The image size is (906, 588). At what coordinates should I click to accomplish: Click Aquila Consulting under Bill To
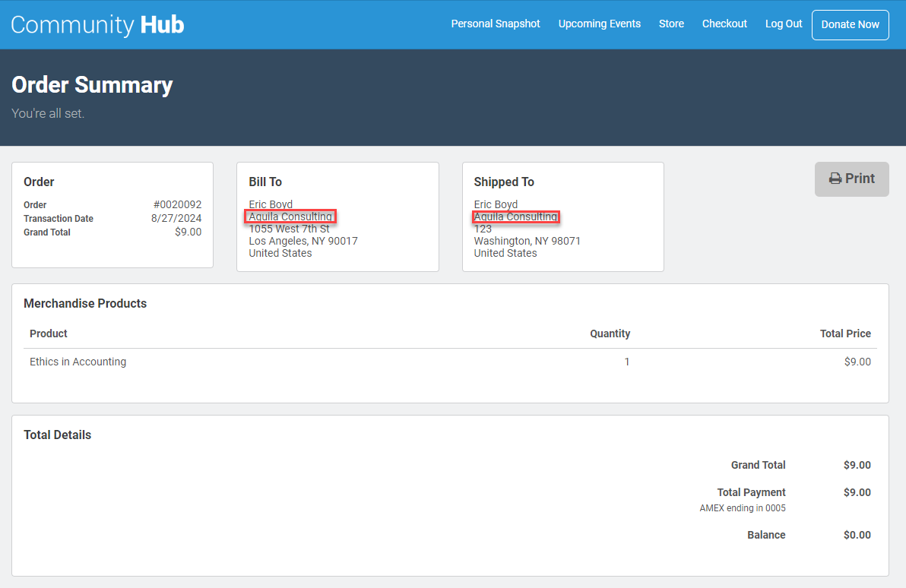(x=290, y=217)
